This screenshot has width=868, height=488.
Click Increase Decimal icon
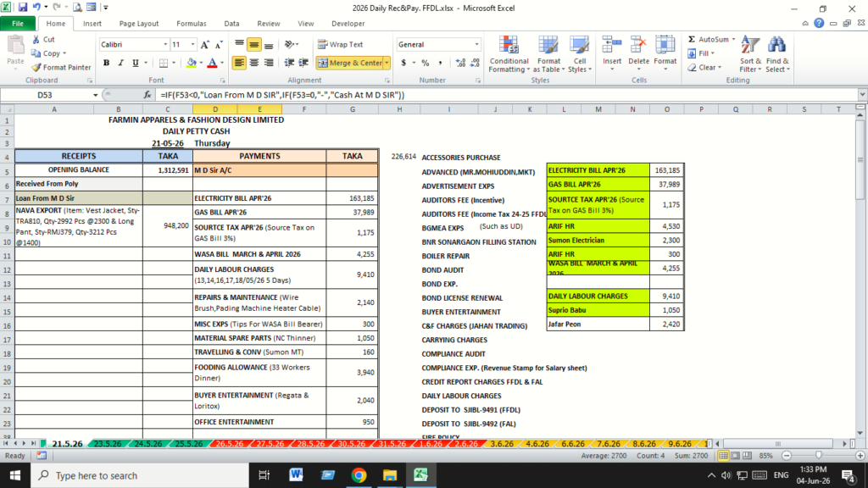[x=460, y=63]
